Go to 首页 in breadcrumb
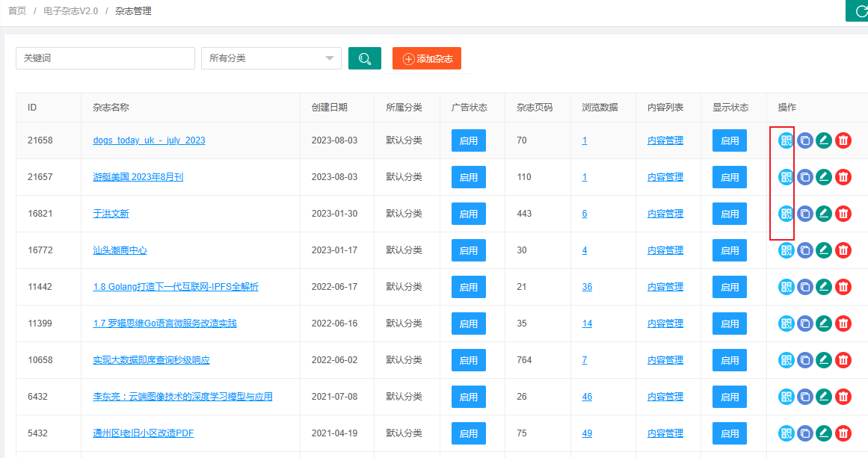The image size is (868, 458). coord(17,11)
